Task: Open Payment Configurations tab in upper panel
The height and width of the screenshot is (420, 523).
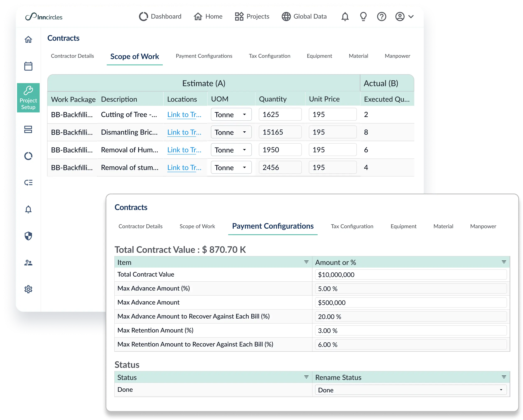Action: [x=204, y=56]
